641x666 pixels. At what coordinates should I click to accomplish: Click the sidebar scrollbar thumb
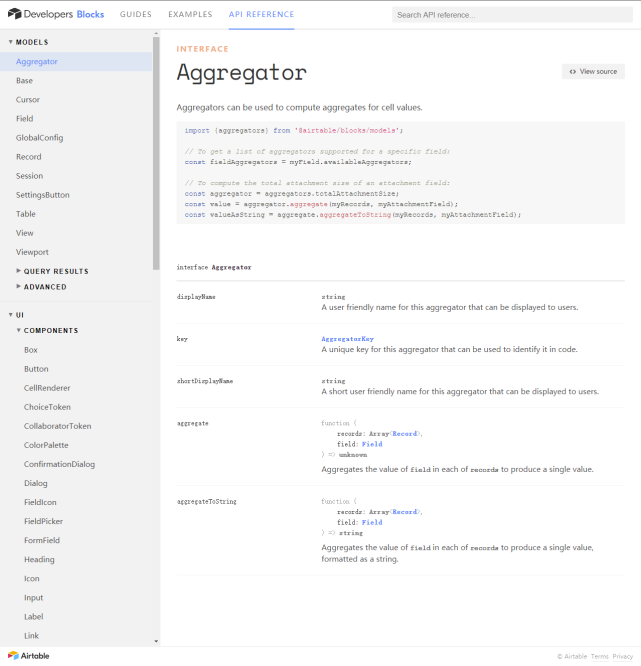156,153
